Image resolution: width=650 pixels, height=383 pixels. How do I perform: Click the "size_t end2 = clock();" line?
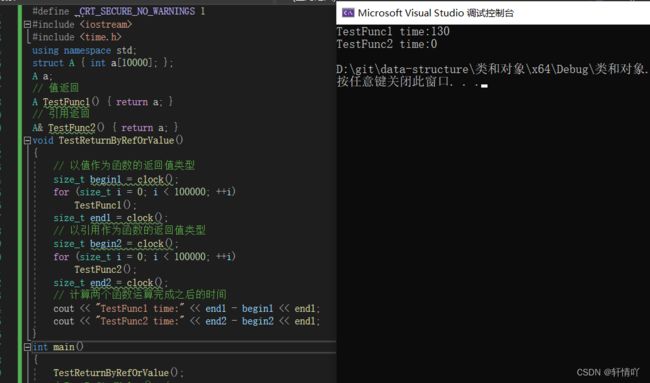click(110, 283)
